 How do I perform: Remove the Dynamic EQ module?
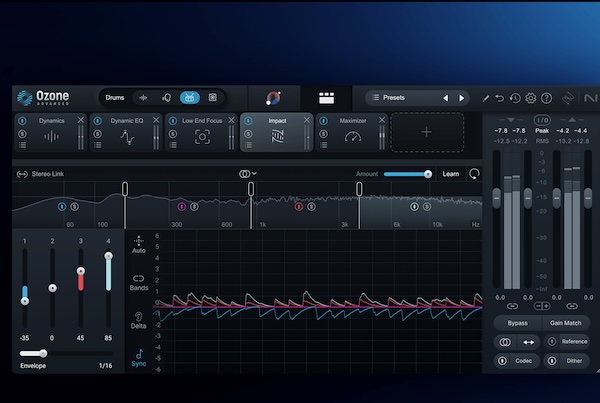[x=156, y=120]
